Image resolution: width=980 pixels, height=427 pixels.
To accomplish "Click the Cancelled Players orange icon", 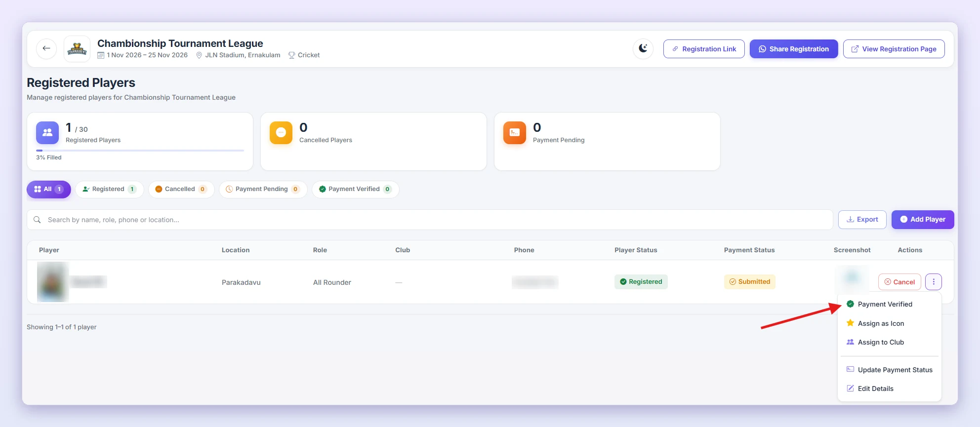I will click(281, 133).
